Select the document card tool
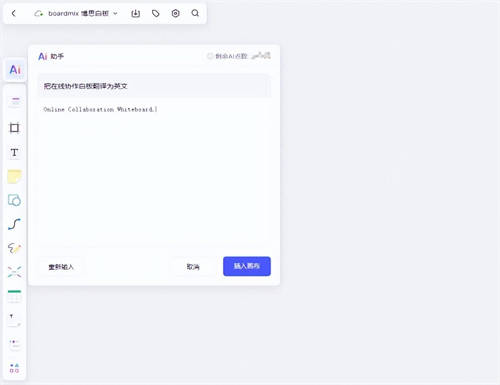This screenshot has width=500, height=385. pos(14,320)
